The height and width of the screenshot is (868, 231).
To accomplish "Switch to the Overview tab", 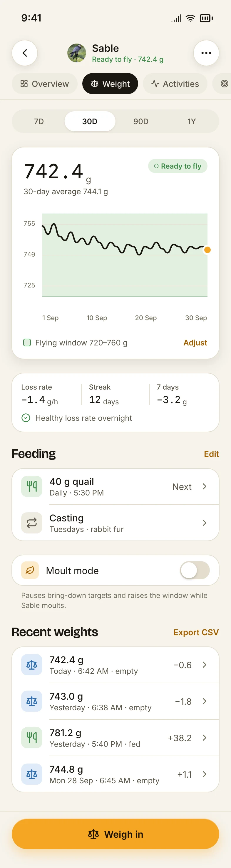I will [44, 84].
